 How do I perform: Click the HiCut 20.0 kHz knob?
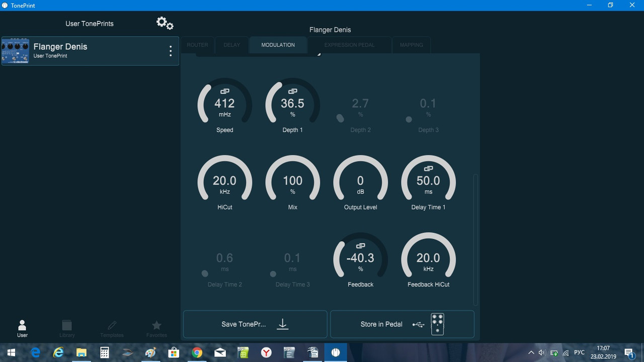(x=224, y=178)
